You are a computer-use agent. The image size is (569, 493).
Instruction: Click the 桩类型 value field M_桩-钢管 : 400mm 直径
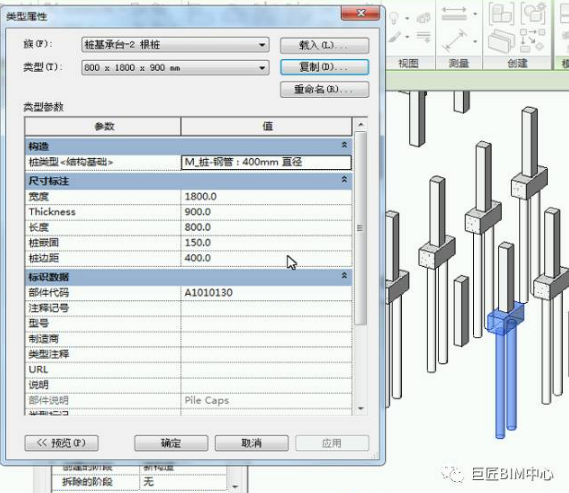point(266,162)
